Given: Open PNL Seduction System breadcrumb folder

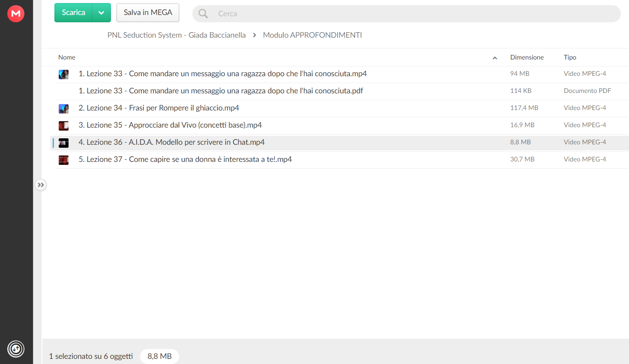Looking at the screenshot, I should (x=177, y=35).
